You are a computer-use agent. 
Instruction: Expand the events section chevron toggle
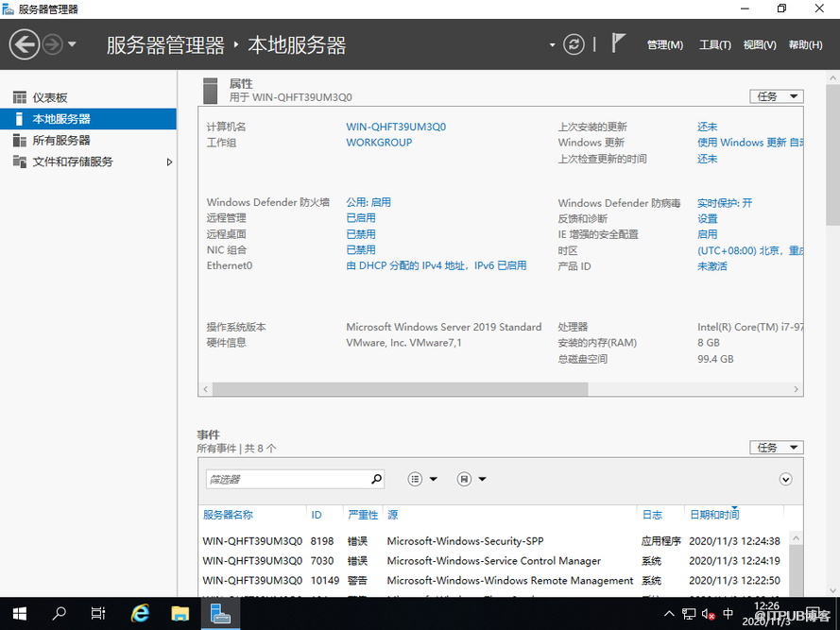[785, 479]
